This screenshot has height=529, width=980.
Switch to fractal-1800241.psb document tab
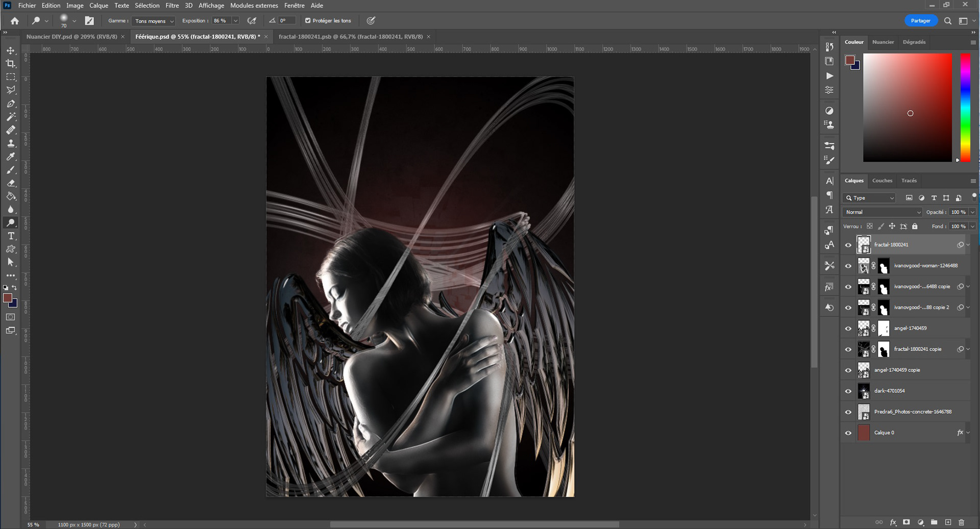pyautogui.click(x=351, y=37)
